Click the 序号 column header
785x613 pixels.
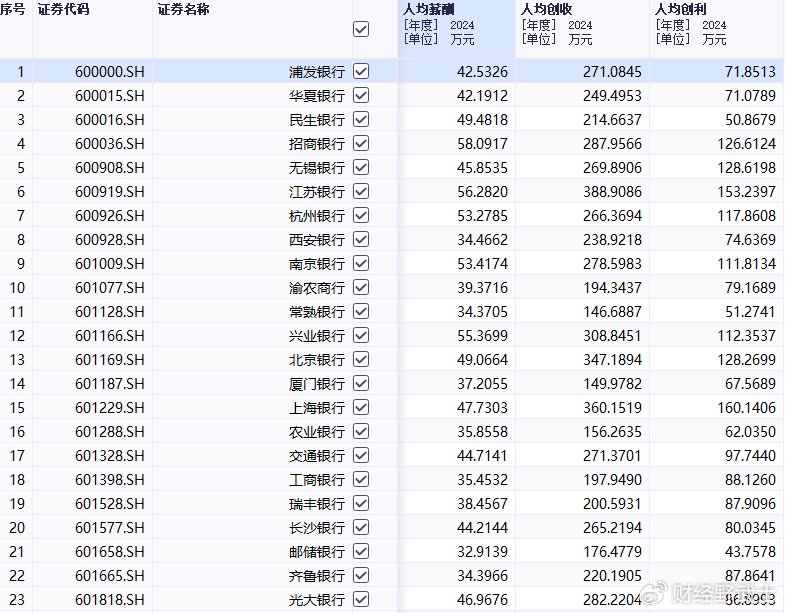(x=13, y=10)
